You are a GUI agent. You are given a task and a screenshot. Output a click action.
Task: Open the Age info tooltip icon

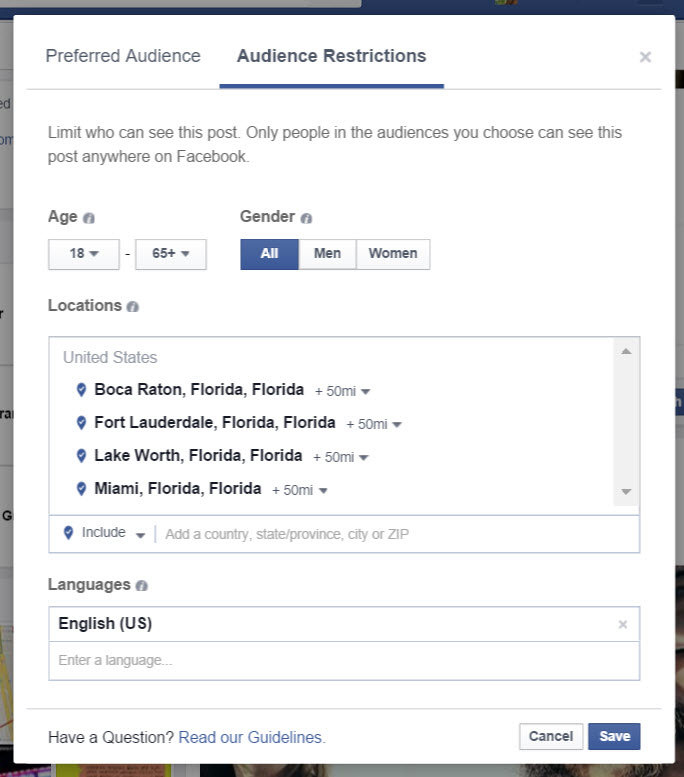[x=89, y=218]
